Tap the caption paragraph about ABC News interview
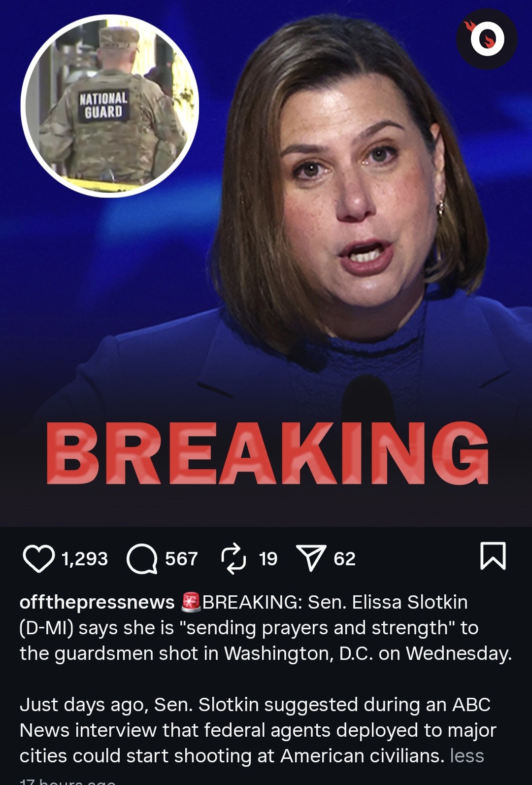 (x=258, y=730)
